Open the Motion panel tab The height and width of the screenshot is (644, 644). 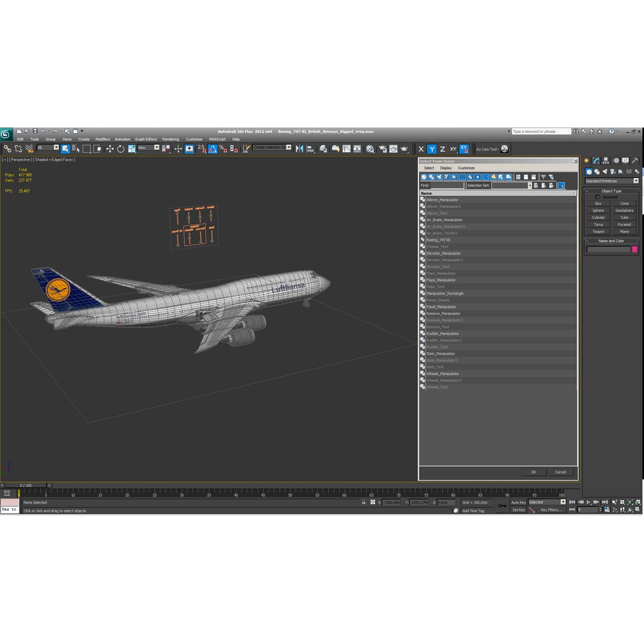615,160
